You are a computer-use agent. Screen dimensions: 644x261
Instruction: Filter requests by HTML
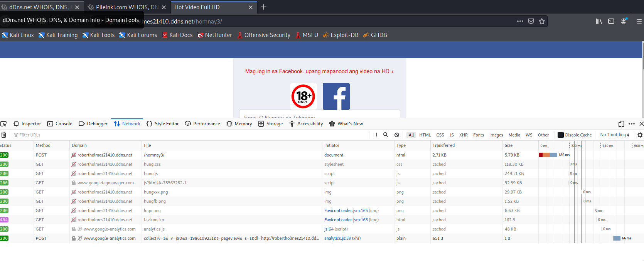click(x=425, y=135)
